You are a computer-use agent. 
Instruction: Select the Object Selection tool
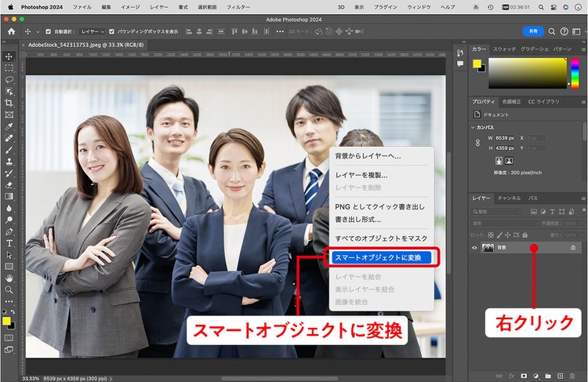[x=9, y=92]
